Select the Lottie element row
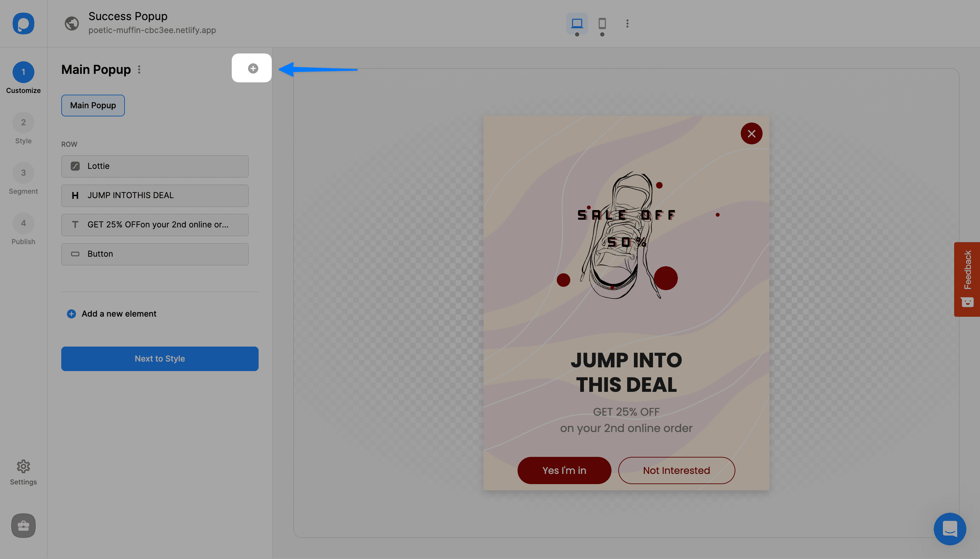 [x=154, y=166]
